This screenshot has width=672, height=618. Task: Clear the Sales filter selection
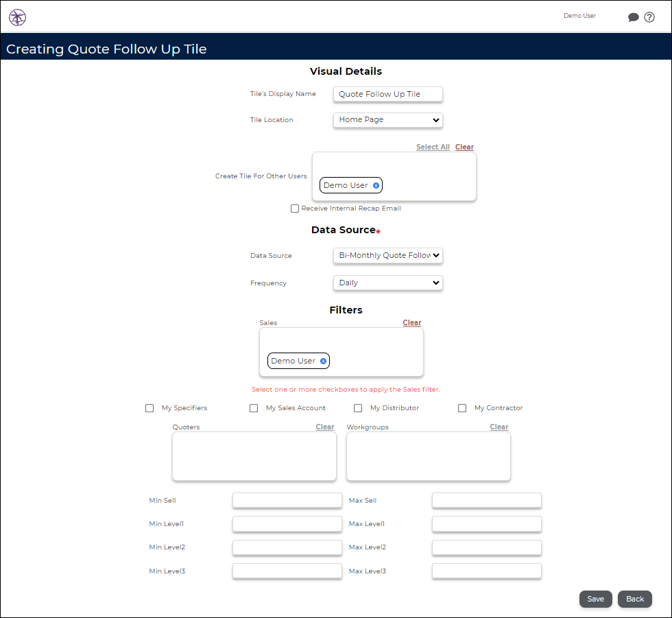pyautogui.click(x=411, y=322)
